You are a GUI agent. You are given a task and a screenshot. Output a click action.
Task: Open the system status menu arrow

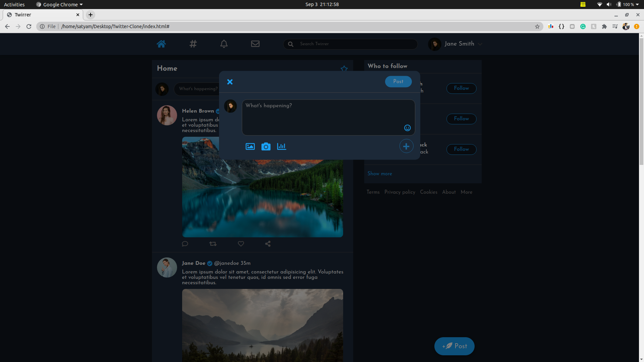637,4
